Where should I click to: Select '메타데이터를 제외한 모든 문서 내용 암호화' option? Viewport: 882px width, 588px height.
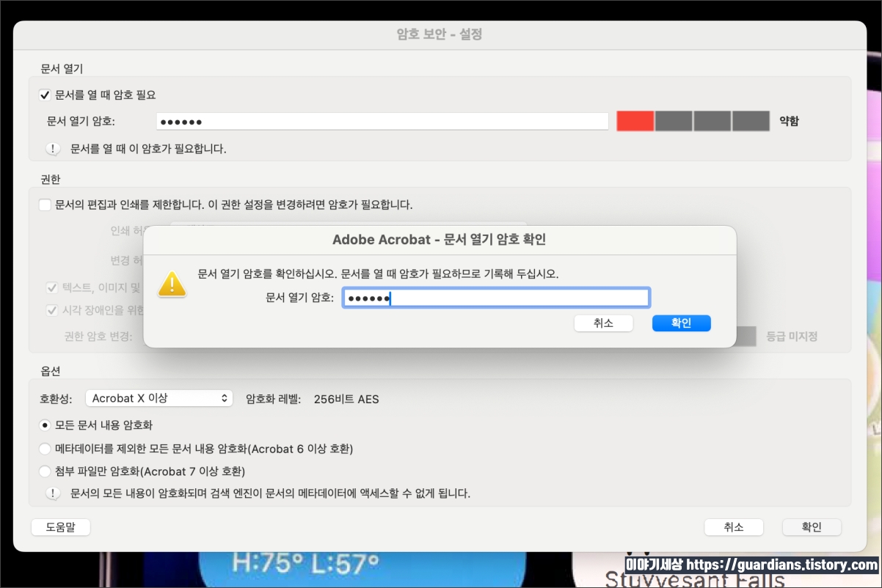(45, 448)
